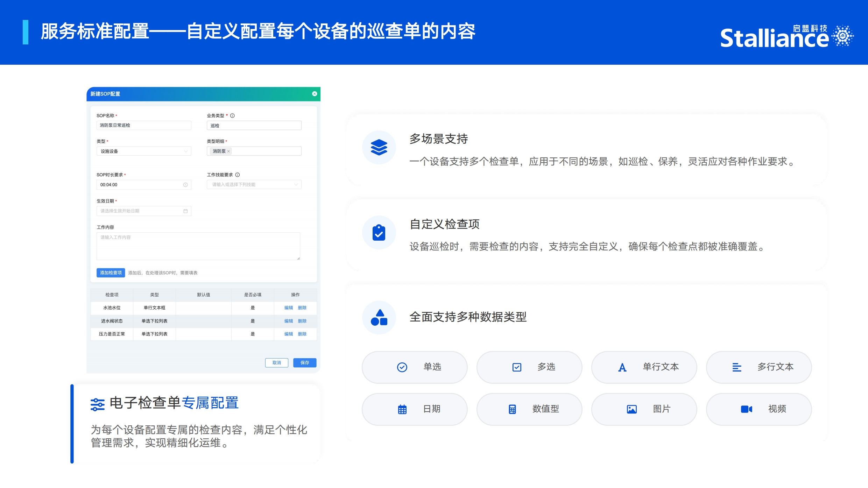
Task: Expand the 工作技能要求 skill dropdown
Action: coord(254,185)
